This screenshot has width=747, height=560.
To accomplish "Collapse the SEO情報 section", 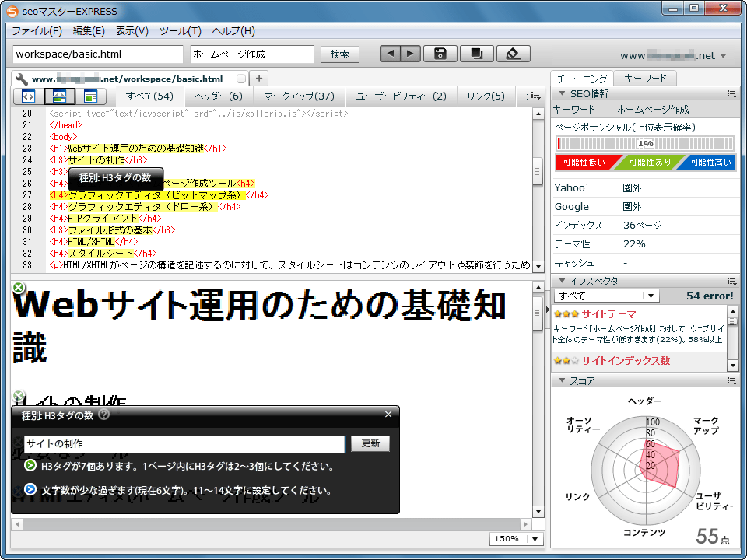I will click(x=562, y=93).
